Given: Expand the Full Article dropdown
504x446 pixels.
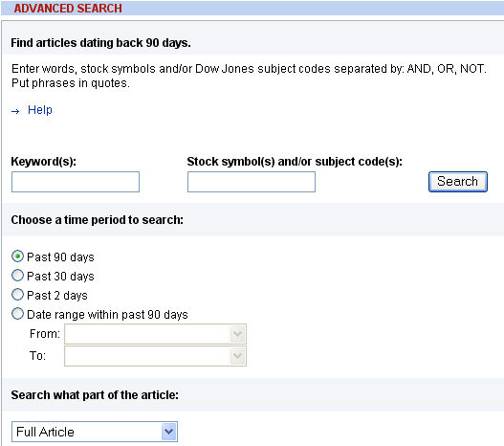Looking at the screenshot, I should point(95,432).
